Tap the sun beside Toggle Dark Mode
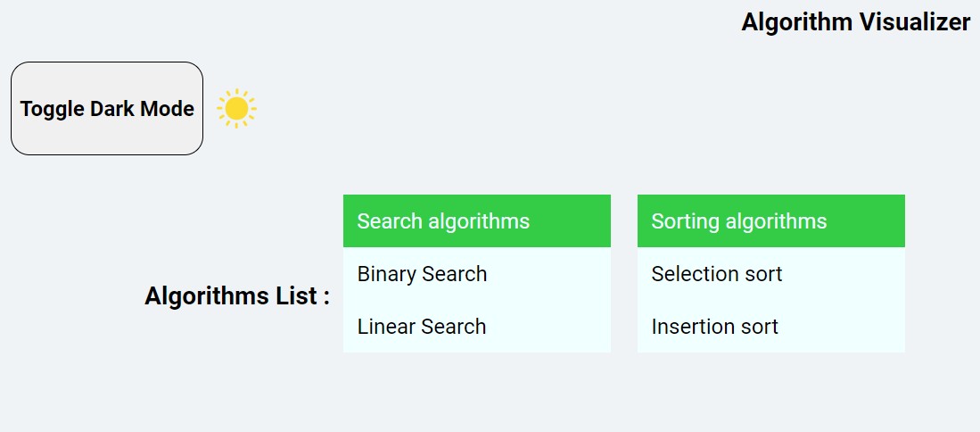 236,108
